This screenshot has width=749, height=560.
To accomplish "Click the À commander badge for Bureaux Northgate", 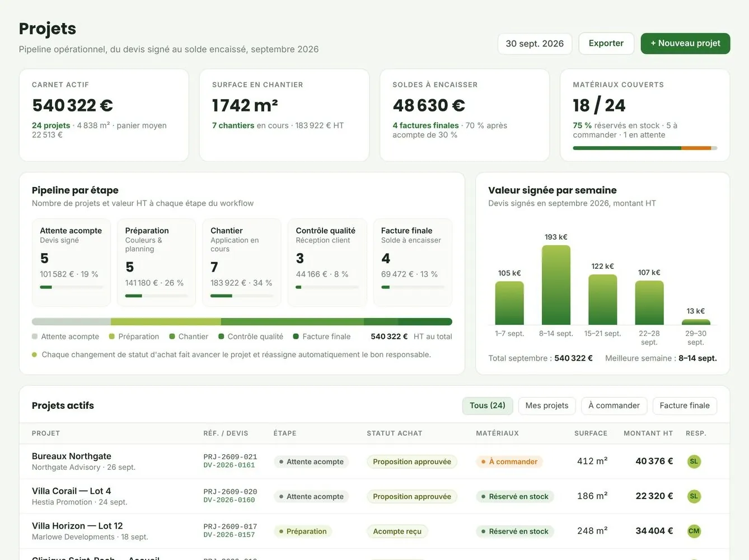I will [x=509, y=462].
